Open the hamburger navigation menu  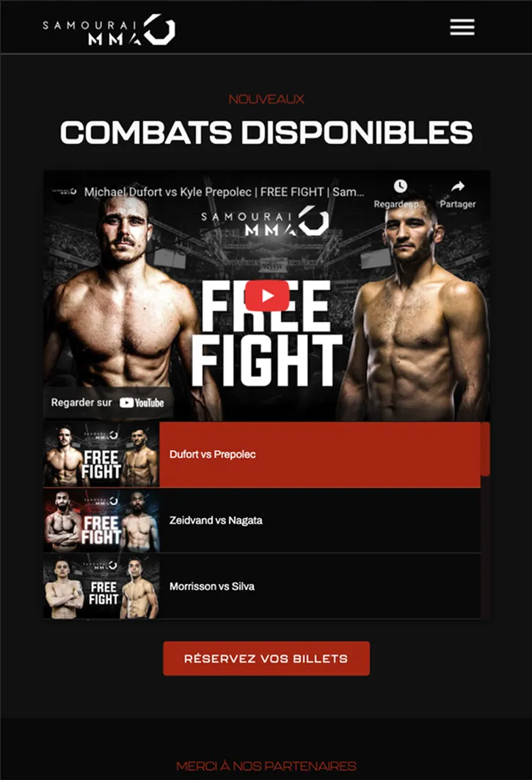[x=462, y=27]
